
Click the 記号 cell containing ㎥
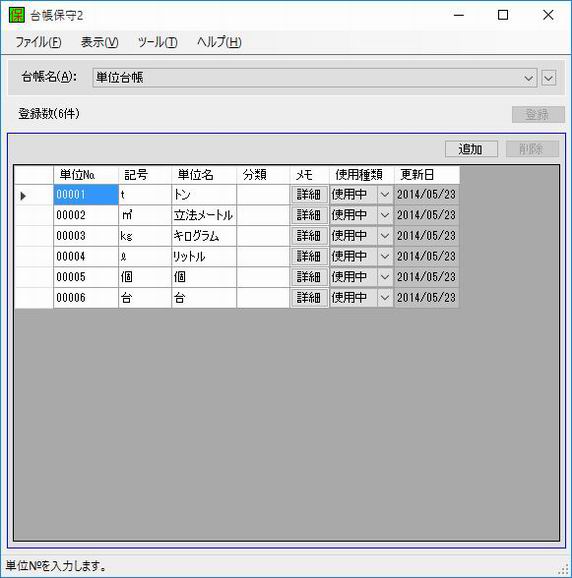pyautogui.click(x=145, y=215)
